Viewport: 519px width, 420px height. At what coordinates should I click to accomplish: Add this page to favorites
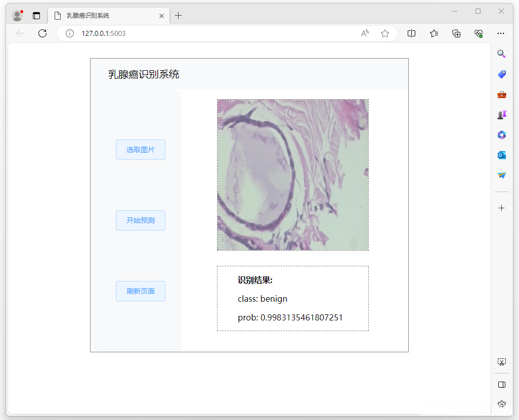[385, 33]
